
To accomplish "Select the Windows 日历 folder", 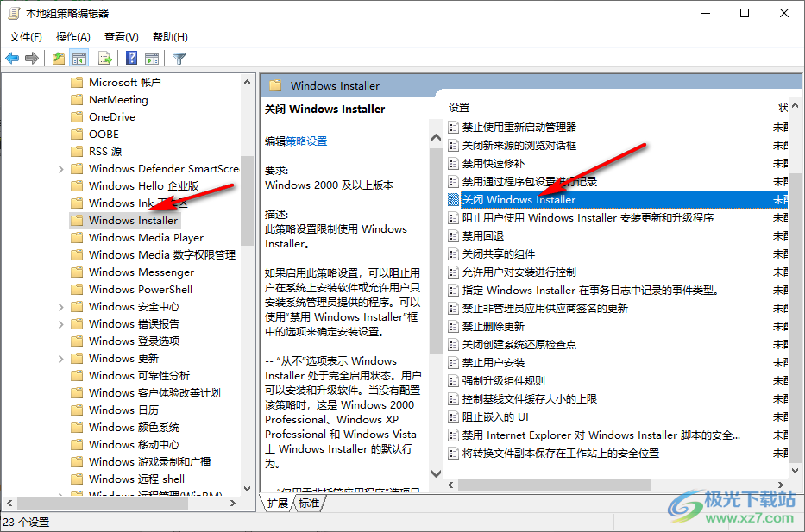I will pos(123,410).
